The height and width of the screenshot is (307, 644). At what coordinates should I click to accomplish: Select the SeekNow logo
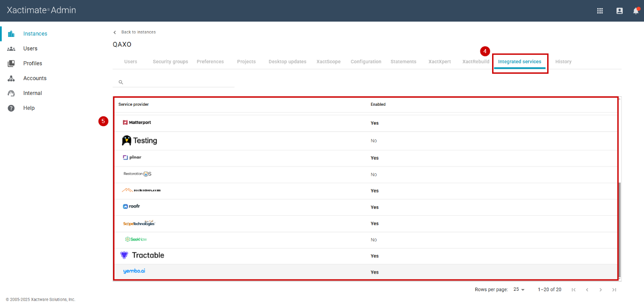(x=136, y=239)
